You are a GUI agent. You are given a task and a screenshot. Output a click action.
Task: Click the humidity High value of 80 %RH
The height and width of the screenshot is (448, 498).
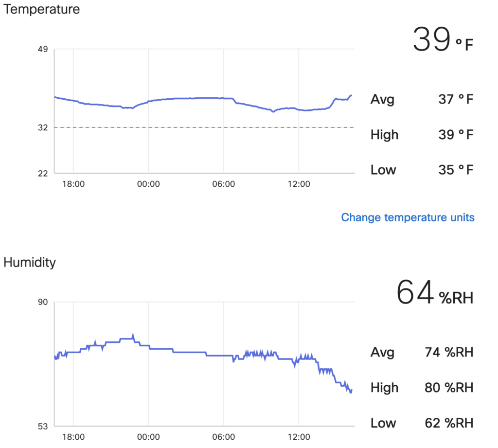(x=447, y=388)
